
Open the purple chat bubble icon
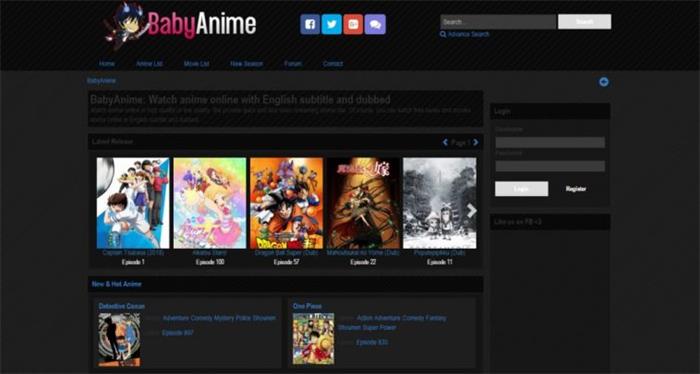(375, 24)
